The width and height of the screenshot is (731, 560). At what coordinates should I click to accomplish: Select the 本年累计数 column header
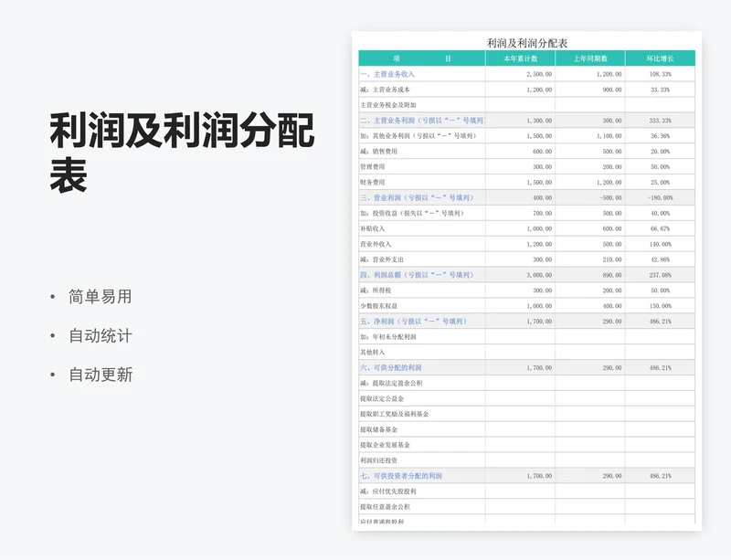(x=520, y=58)
